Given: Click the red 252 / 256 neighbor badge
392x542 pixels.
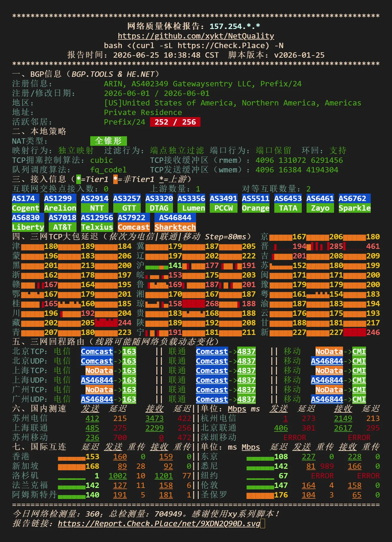Looking at the screenshot, I should click(175, 122).
